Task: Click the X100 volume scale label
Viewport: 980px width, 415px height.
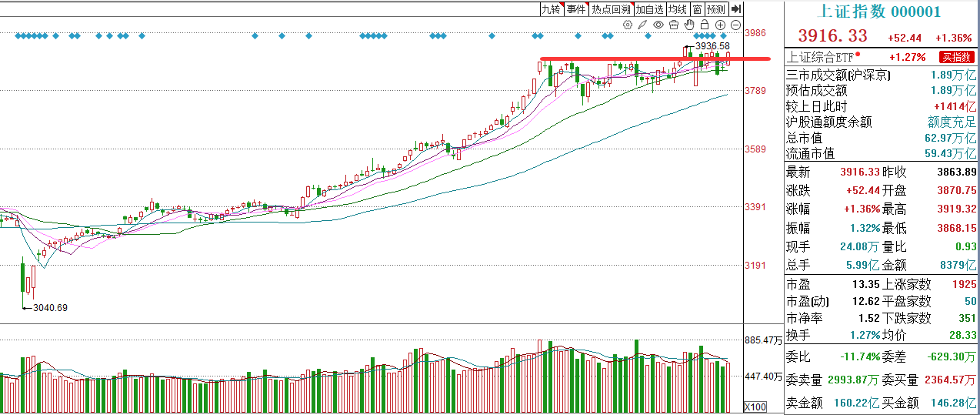Action: [755, 407]
